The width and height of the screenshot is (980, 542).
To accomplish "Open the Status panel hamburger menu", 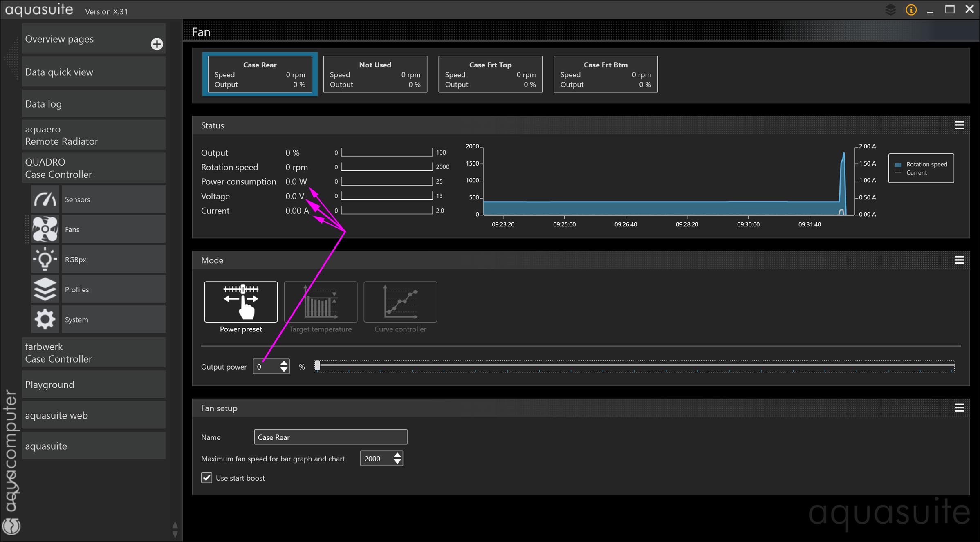I will pos(959,125).
